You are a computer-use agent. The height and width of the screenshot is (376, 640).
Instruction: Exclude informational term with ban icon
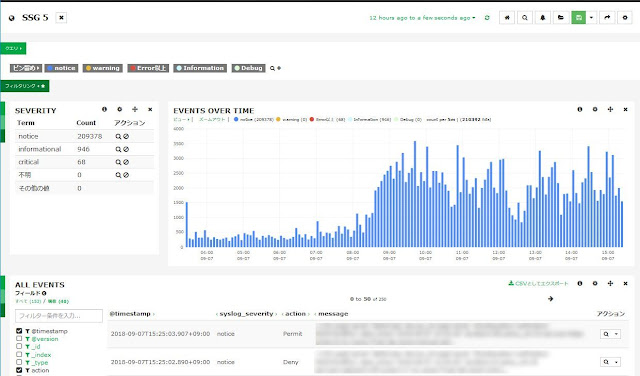point(126,149)
